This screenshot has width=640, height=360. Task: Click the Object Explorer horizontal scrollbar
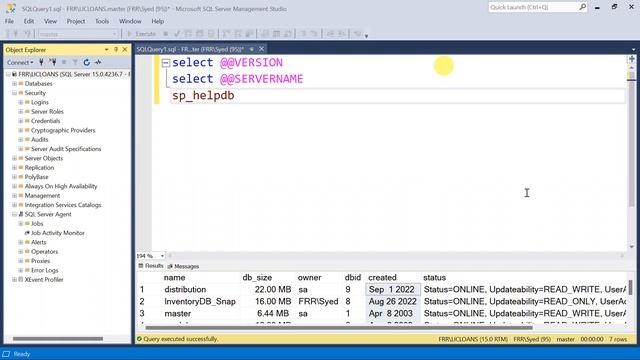58,338
